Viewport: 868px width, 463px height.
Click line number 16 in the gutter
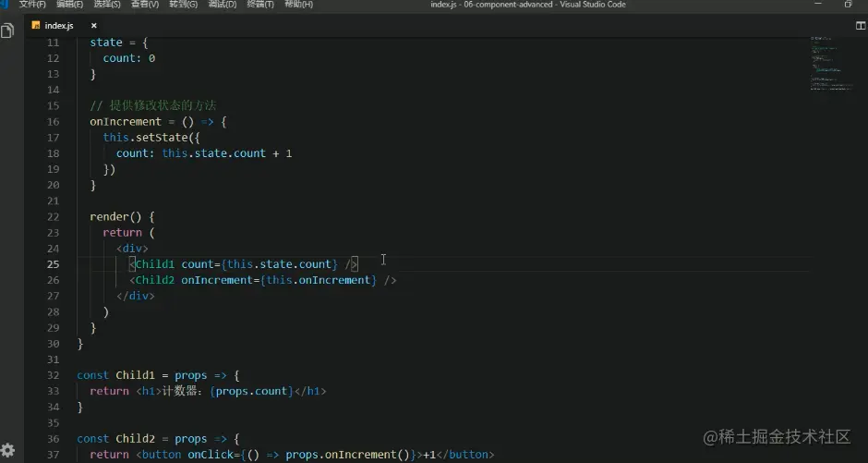pyautogui.click(x=54, y=122)
